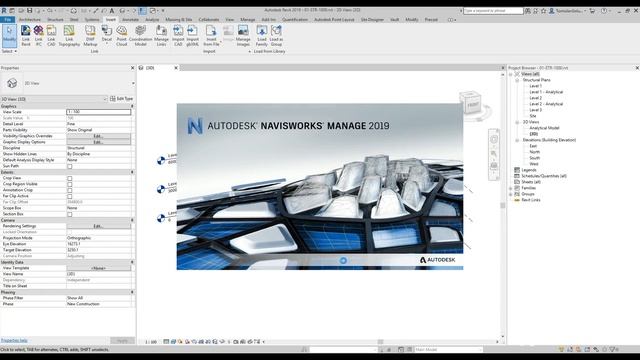
Task: Expand the Families node in Project Browser
Action: click(x=511, y=188)
